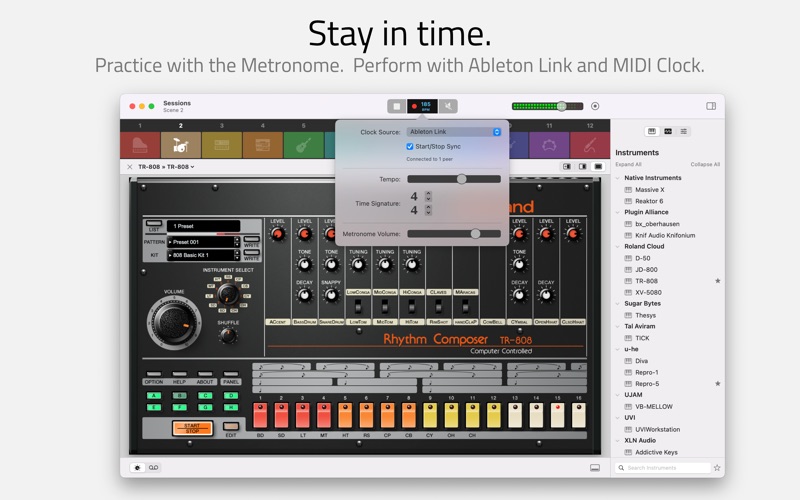Collapse the u-he group
The image size is (800, 500).
[x=618, y=349]
